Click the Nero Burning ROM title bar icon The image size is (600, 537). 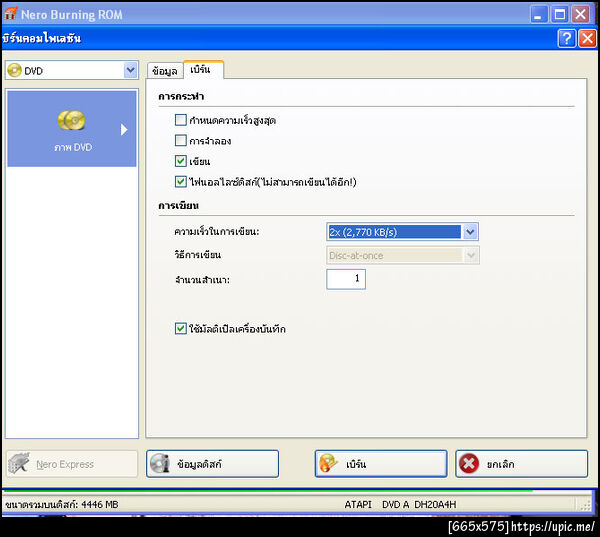(10, 13)
